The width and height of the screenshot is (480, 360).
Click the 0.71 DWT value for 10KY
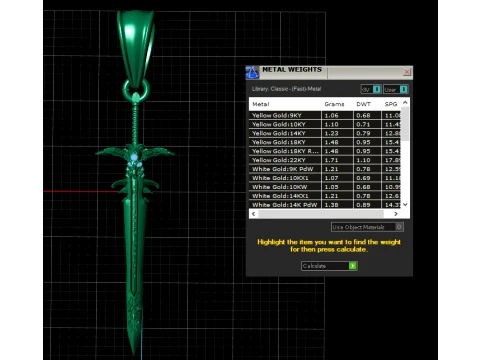363,124
